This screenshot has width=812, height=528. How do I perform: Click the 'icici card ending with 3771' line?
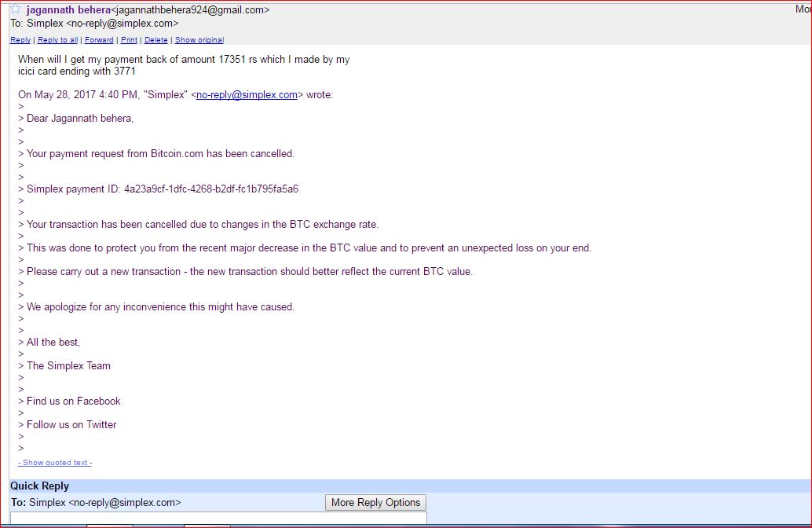point(77,71)
